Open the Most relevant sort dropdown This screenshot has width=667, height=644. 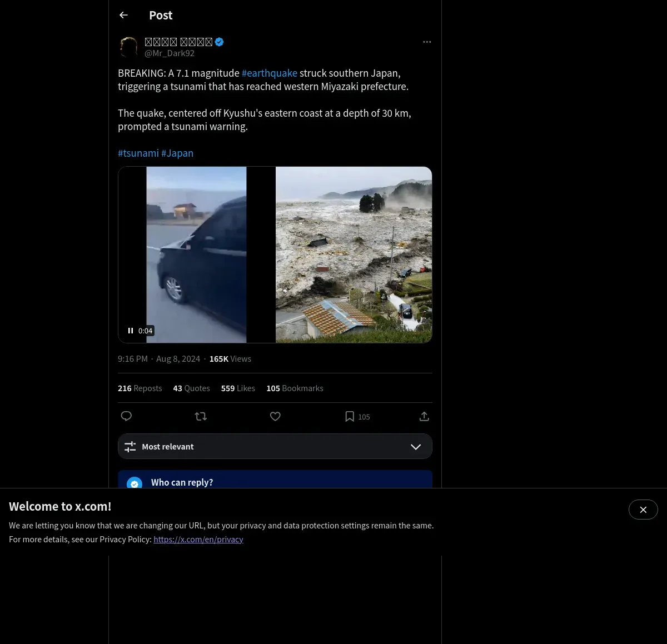pyautogui.click(x=275, y=446)
